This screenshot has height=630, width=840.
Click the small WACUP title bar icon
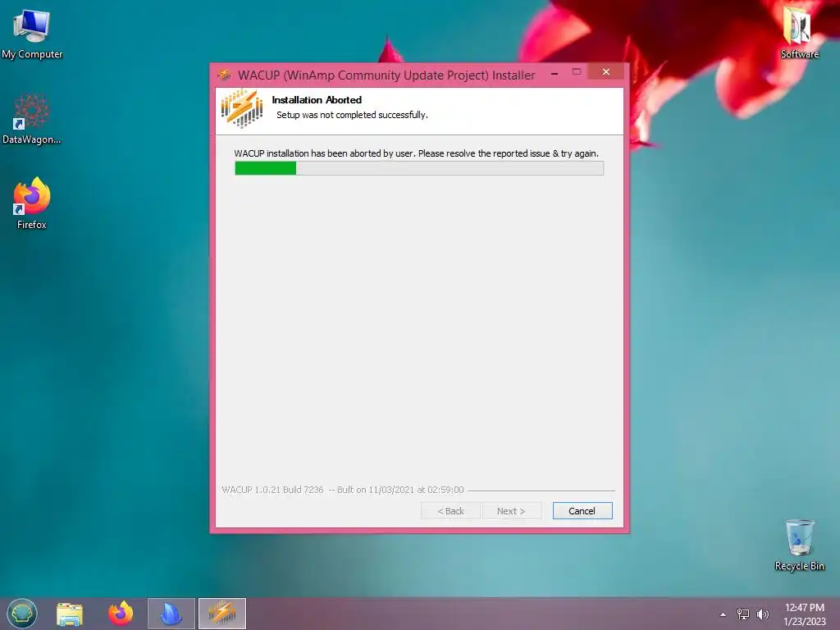pyautogui.click(x=224, y=75)
